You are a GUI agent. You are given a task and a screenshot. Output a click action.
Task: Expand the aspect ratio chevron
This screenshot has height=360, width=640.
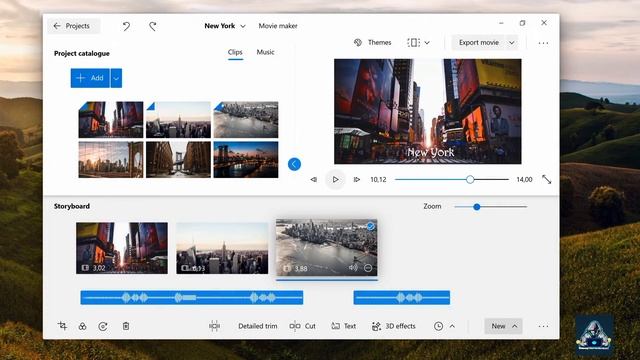pyautogui.click(x=427, y=42)
